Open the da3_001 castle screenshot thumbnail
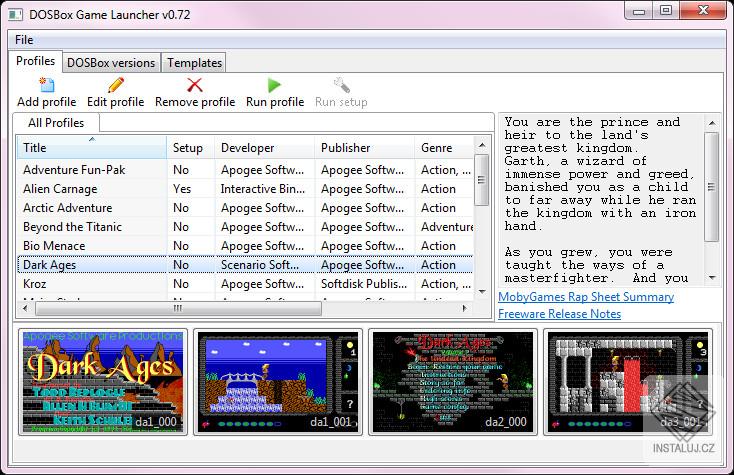734x475 pixels. (628, 382)
